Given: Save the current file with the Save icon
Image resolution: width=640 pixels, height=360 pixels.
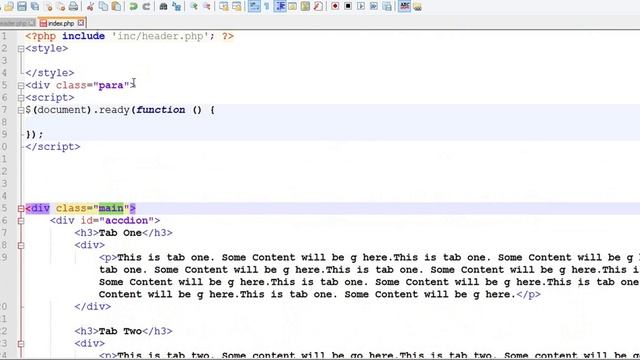Looking at the screenshot, I should pos(22,7).
